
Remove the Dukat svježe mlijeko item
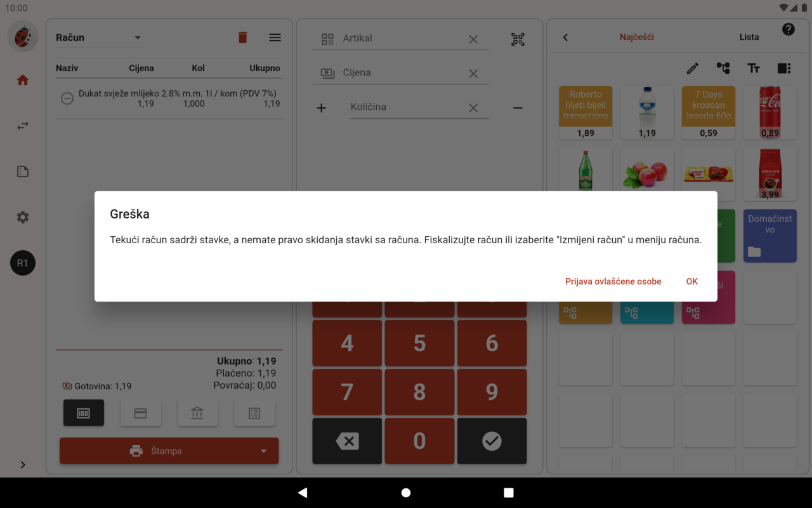point(67,98)
